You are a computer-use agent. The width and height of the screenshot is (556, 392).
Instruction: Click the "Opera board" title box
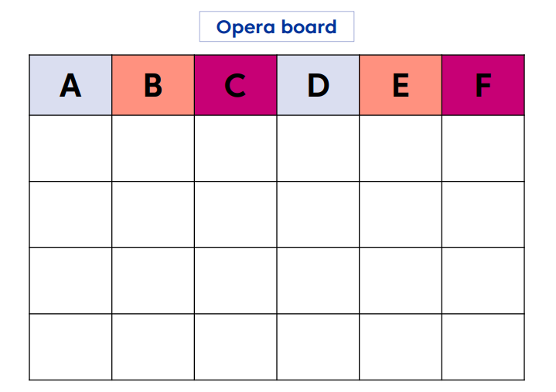point(277,27)
